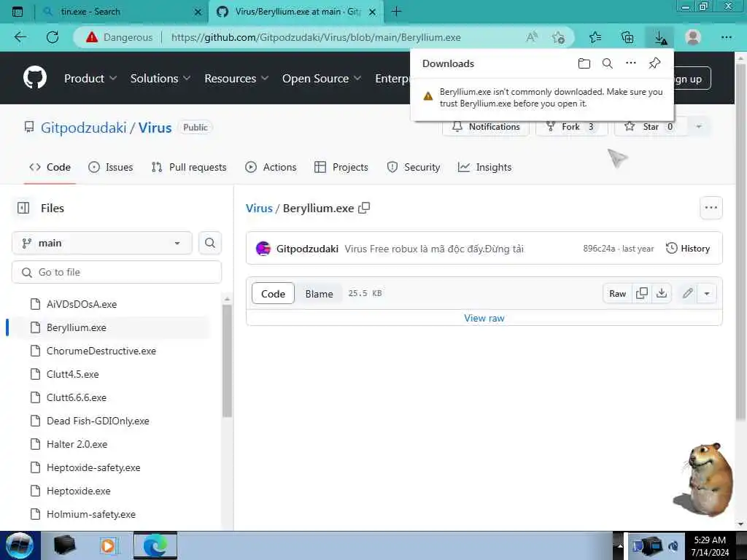The image size is (747, 560).
Task: Click the GitHub logo icon
Action: (35, 78)
